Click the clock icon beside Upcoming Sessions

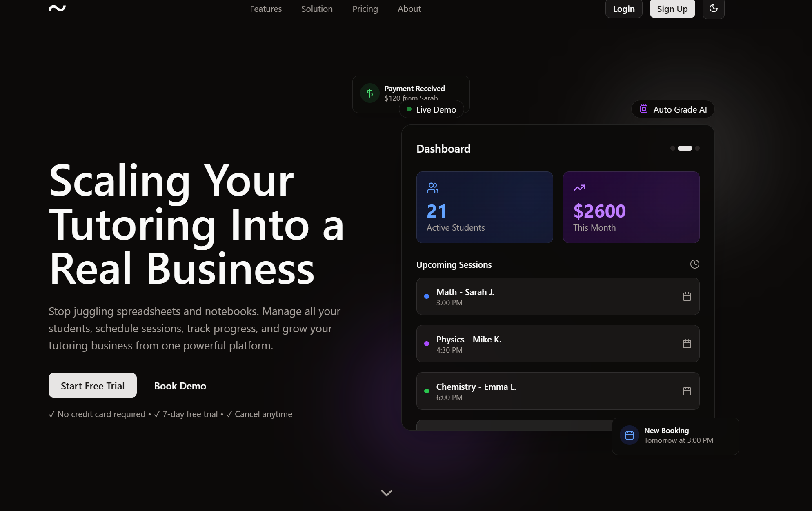[694, 264]
